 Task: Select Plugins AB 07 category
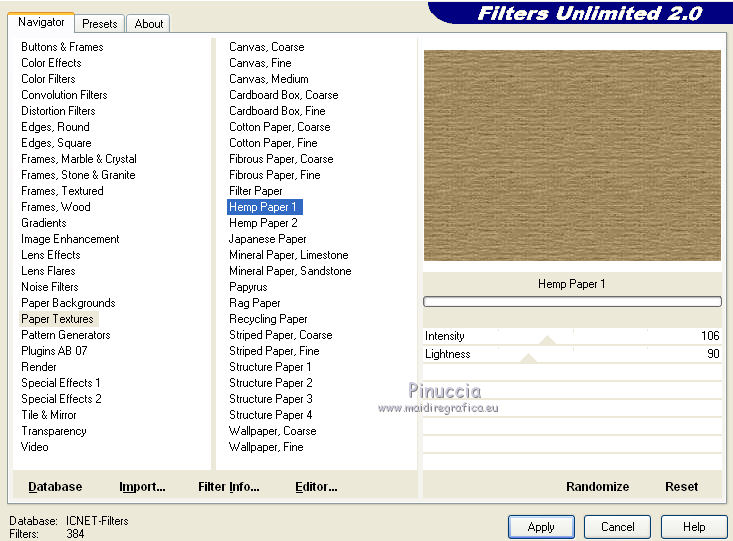point(54,351)
